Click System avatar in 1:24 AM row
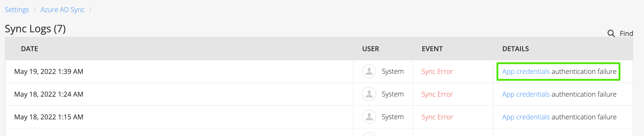Image resolution: width=644 pixels, height=136 pixels. tap(369, 94)
